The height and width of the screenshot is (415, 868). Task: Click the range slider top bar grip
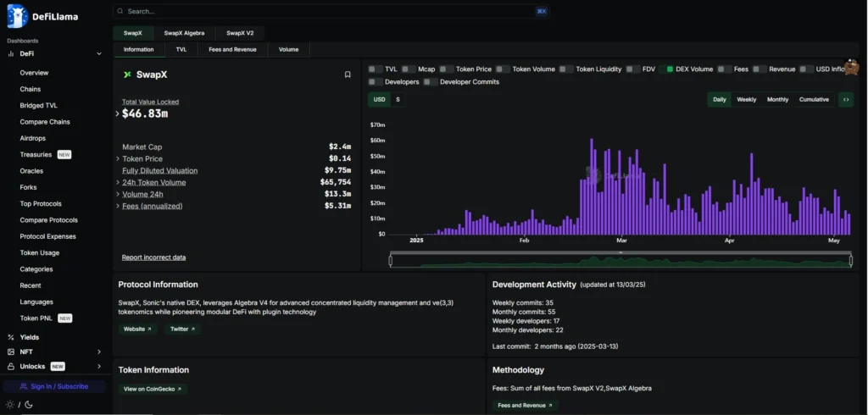[621, 252]
